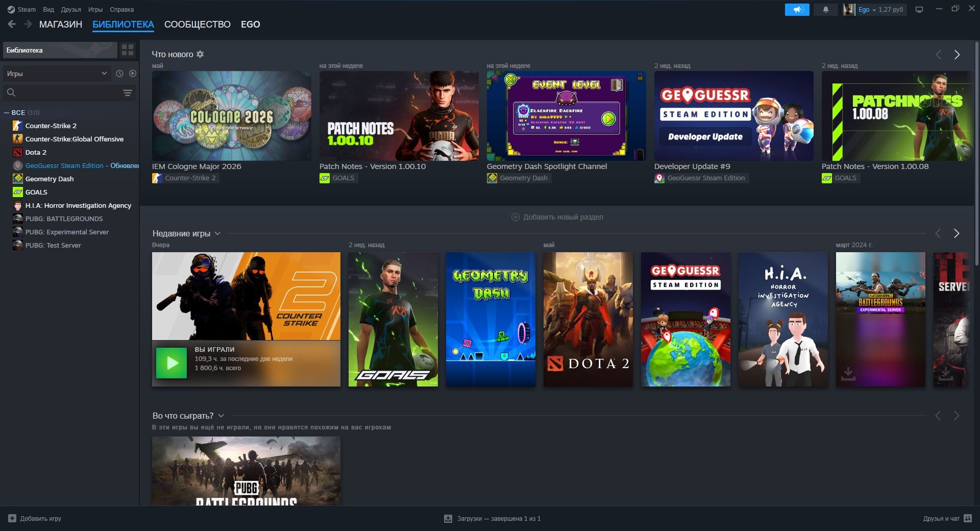Viewport: 980px width, 531px height.
Task: Open the notifications bell
Action: point(825,9)
